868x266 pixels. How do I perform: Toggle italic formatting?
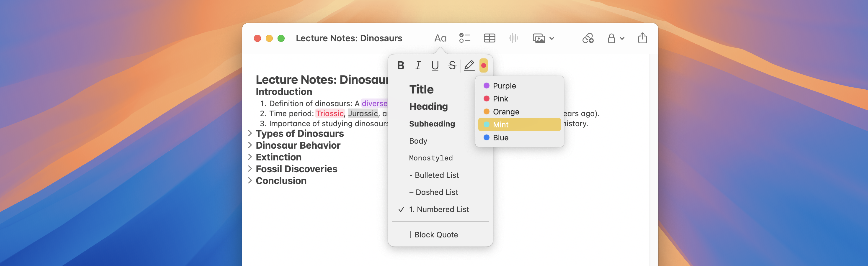click(418, 66)
